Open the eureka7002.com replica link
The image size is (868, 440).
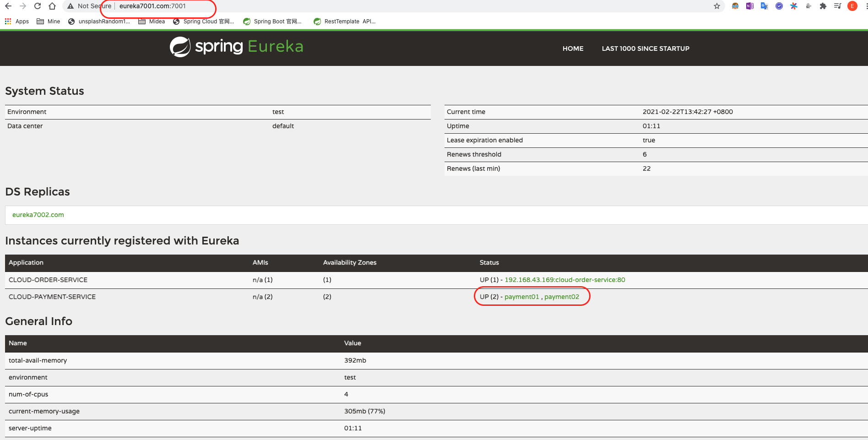38,215
